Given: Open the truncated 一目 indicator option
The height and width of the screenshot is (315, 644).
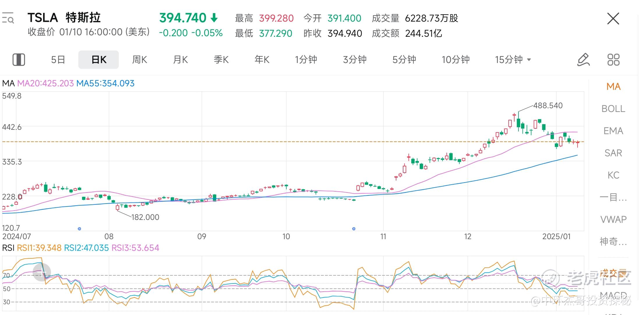Looking at the screenshot, I should 613,197.
